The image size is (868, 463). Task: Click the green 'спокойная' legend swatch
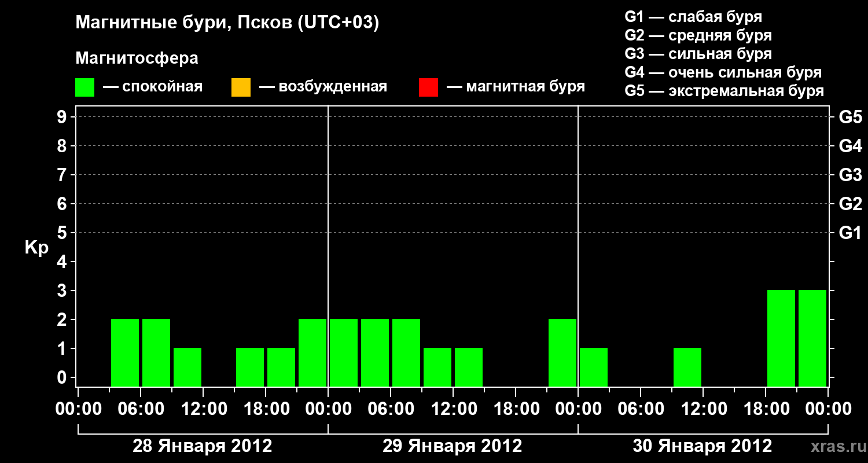(84, 87)
